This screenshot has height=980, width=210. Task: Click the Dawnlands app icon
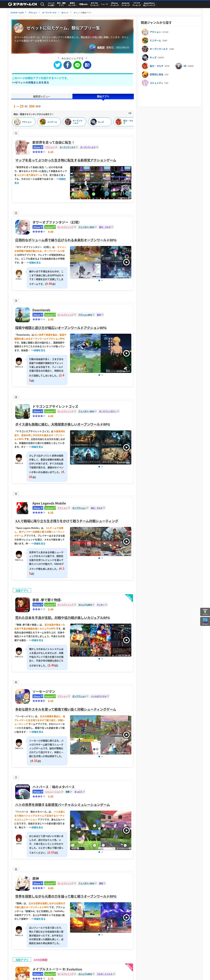click(22, 315)
